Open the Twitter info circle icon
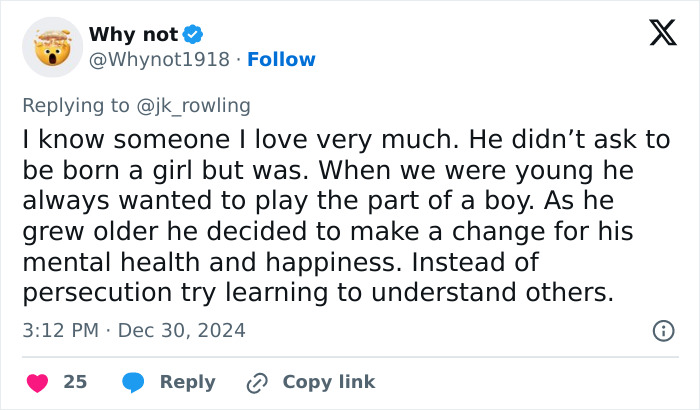This screenshot has width=700, height=410. click(x=662, y=330)
